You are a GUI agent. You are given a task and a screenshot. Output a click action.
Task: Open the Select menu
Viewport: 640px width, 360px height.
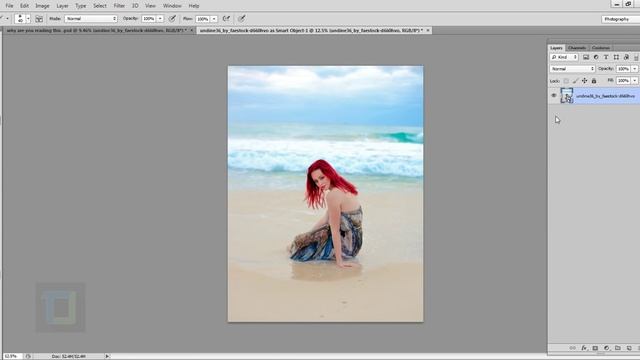click(100, 6)
